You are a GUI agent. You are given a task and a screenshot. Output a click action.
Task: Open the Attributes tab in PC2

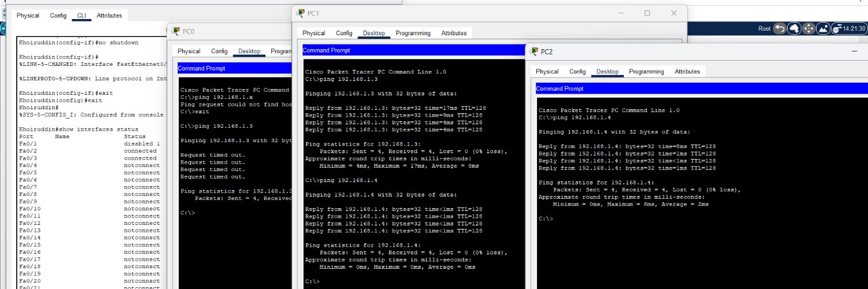pos(687,72)
